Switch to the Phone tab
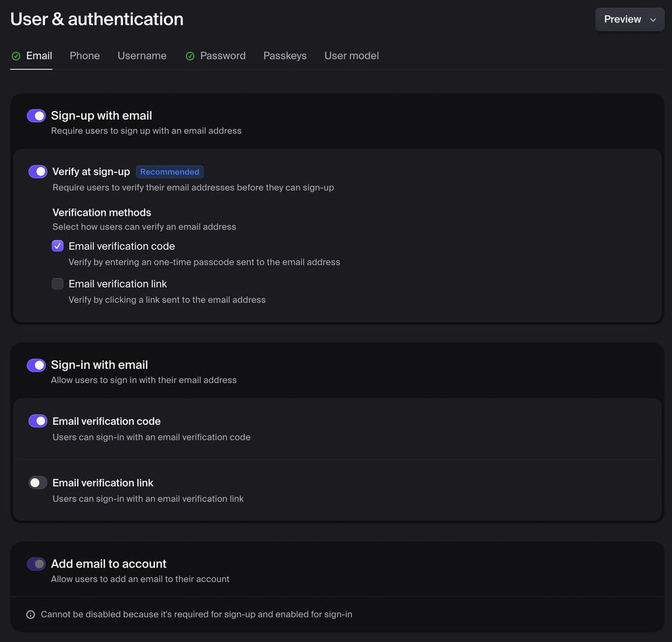This screenshot has width=672, height=642. tap(85, 55)
